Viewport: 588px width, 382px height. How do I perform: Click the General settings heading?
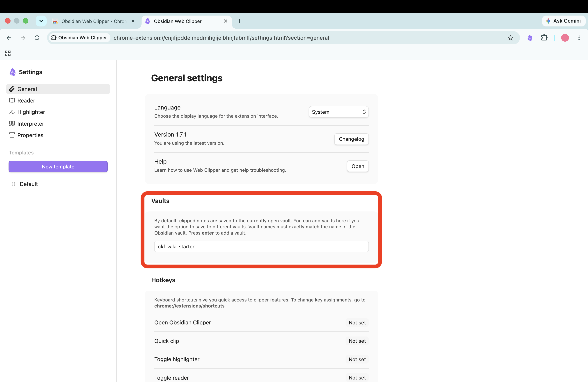point(187,78)
